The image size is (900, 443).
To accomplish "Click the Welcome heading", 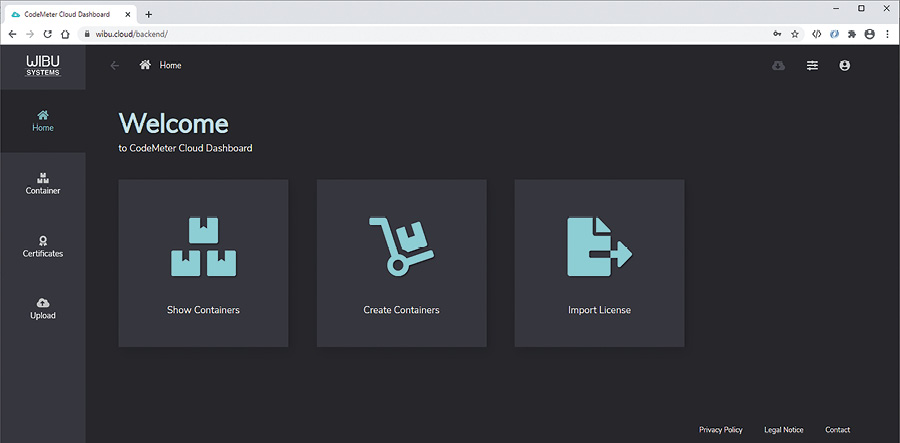I will tap(173, 123).
